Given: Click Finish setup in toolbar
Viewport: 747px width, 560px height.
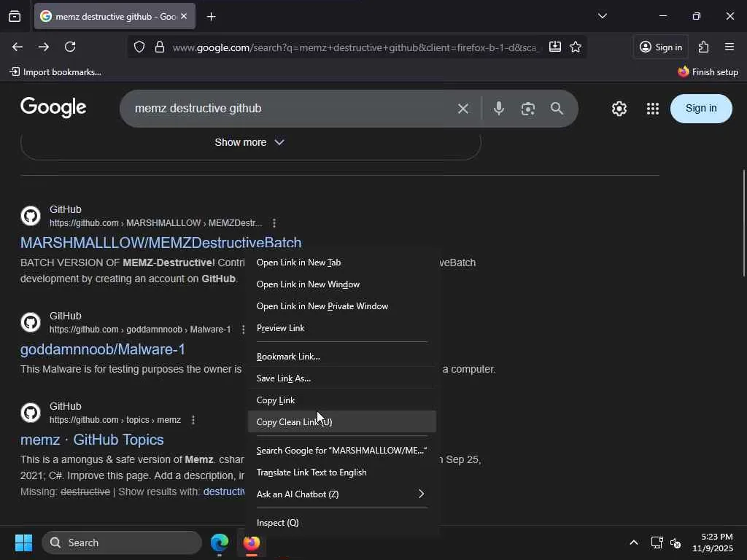Looking at the screenshot, I should pyautogui.click(x=708, y=72).
